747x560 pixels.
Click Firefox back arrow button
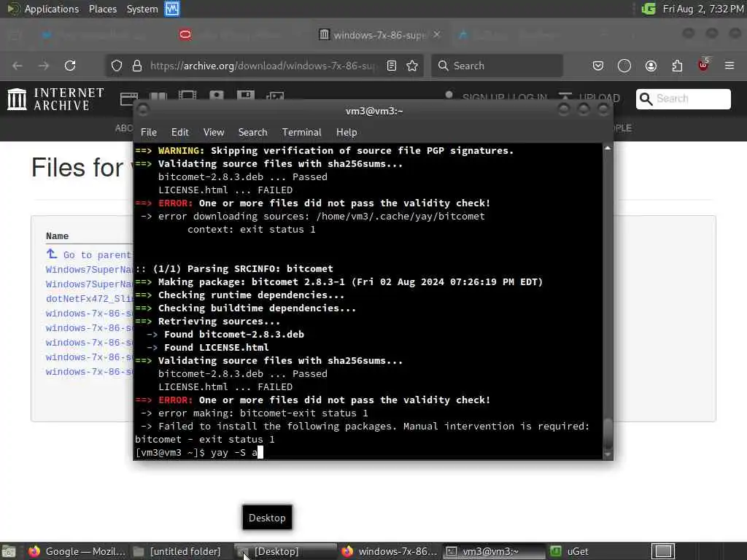point(18,66)
